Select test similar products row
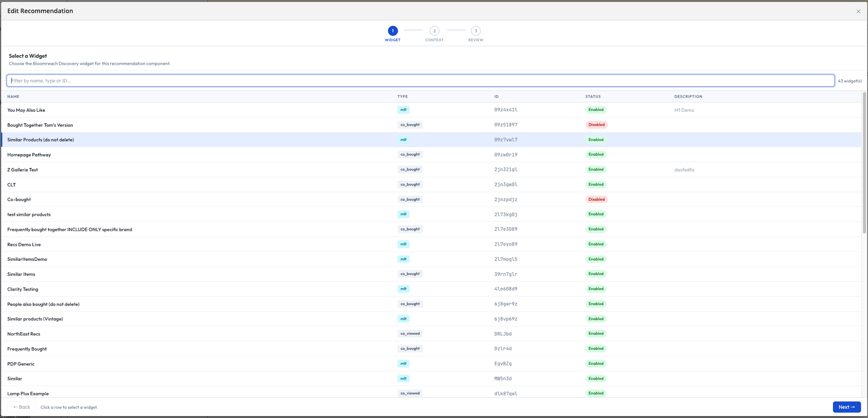868x418 pixels. 431,214
